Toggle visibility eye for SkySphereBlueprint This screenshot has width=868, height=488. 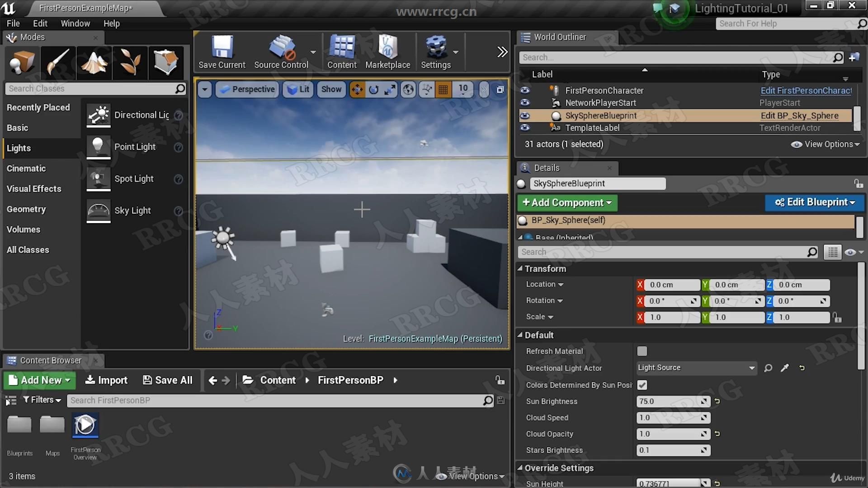524,115
